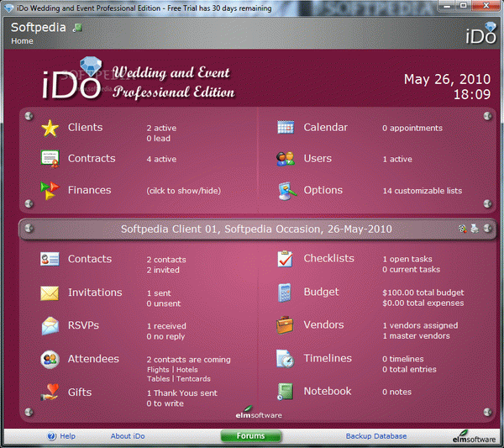Open the Softpedia Client 01 occasion selector bar
The height and width of the screenshot is (448, 504).
(x=257, y=229)
